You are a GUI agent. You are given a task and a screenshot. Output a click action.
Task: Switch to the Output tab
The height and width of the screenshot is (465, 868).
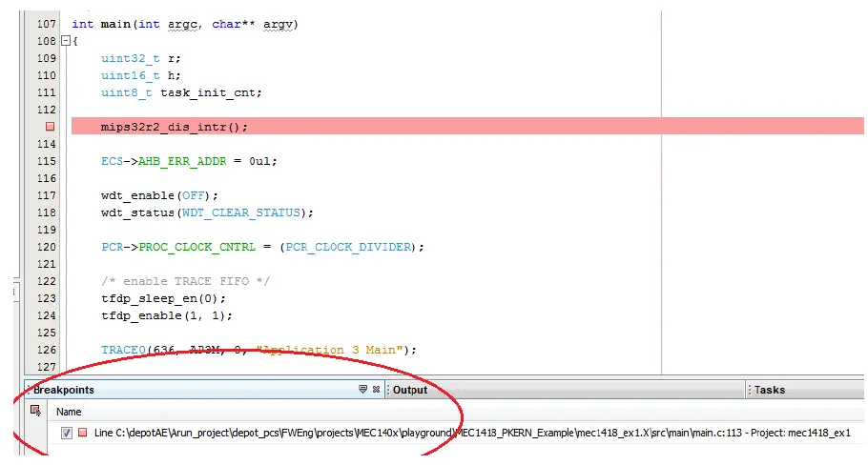pos(410,390)
